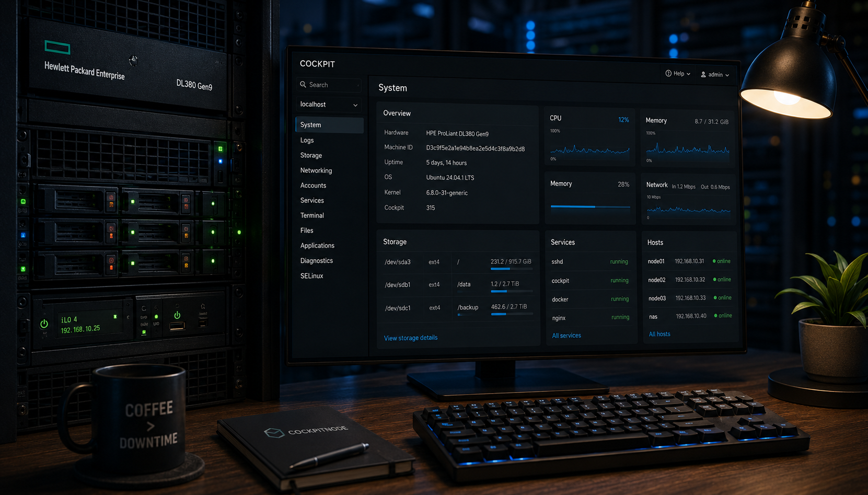Click the running status beside nginx
The width and height of the screenshot is (868, 495).
[x=620, y=317]
